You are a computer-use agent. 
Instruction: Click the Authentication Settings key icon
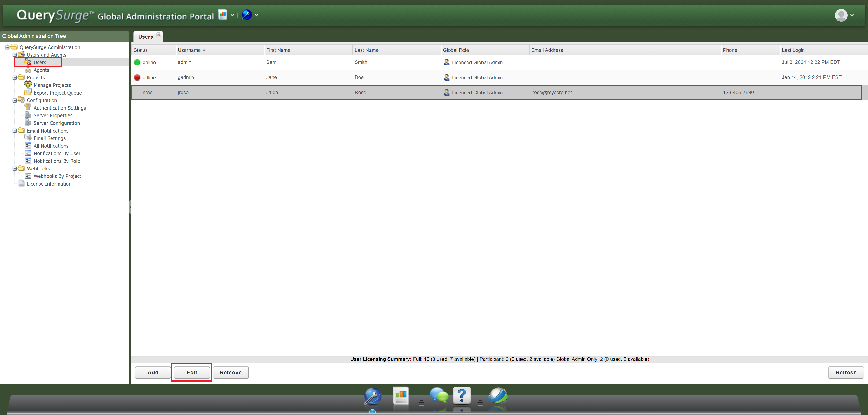pyautogui.click(x=28, y=107)
